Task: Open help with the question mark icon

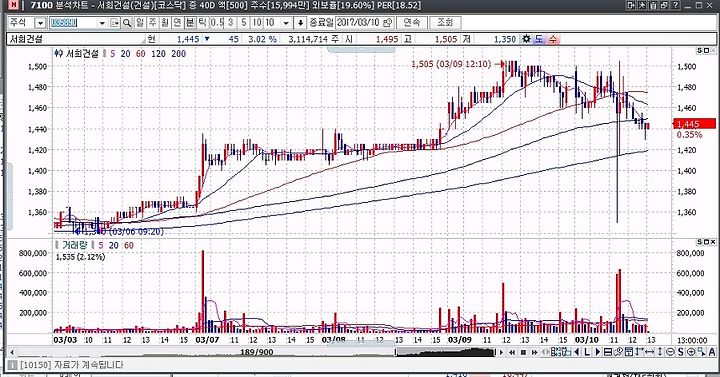Action: (675, 5)
